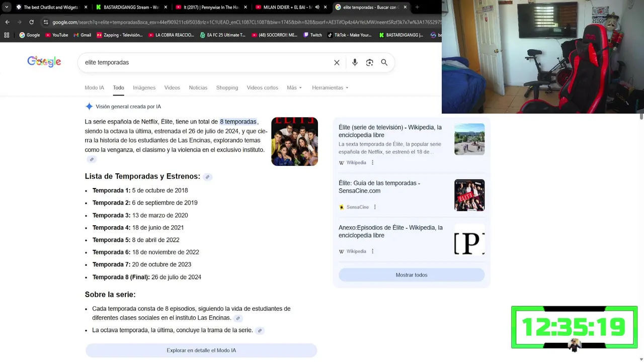Open source link after octava temporada sentence
This screenshot has height=362, width=644.
click(260, 331)
